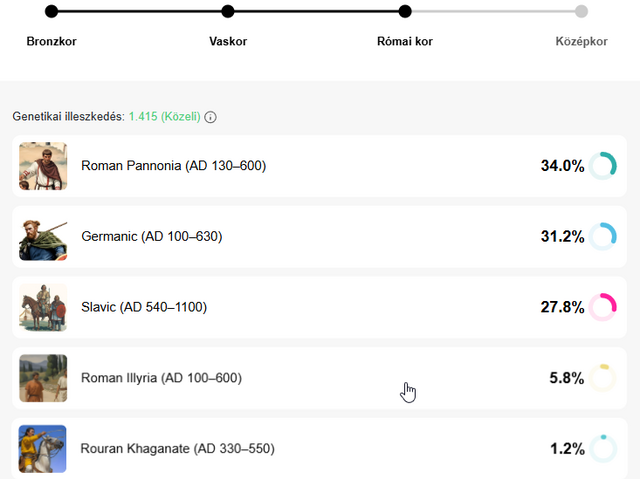The width and height of the screenshot is (640, 479).
Task: Open the Germanic warrior thumbnail
Action: [43, 237]
